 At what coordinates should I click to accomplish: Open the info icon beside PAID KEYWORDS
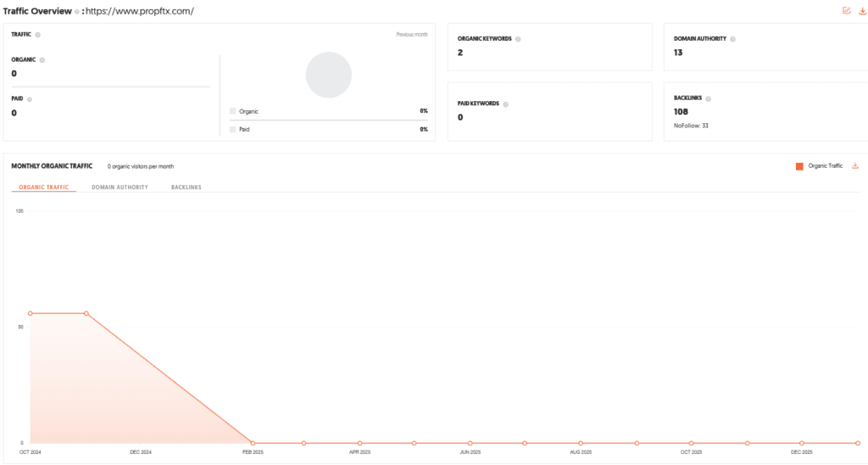pyautogui.click(x=505, y=104)
